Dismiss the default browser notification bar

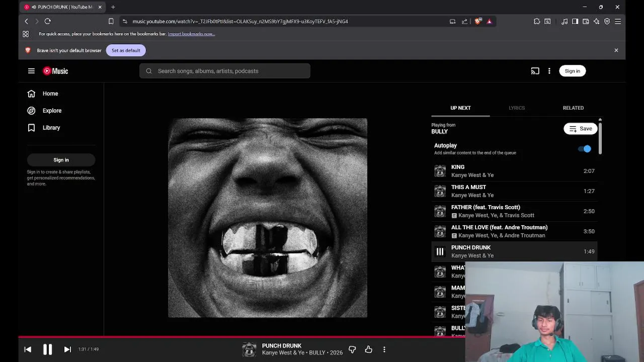coord(616,50)
